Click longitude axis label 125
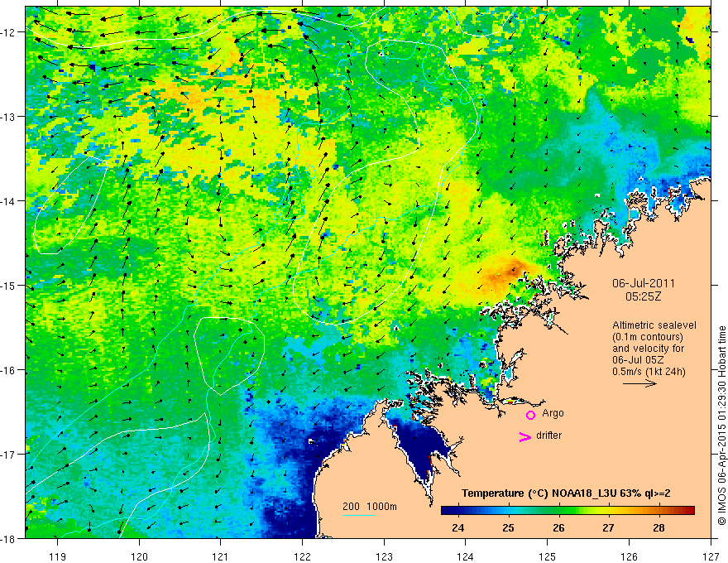Image resolution: width=728 pixels, height=563 pixels. coord(547,556)
